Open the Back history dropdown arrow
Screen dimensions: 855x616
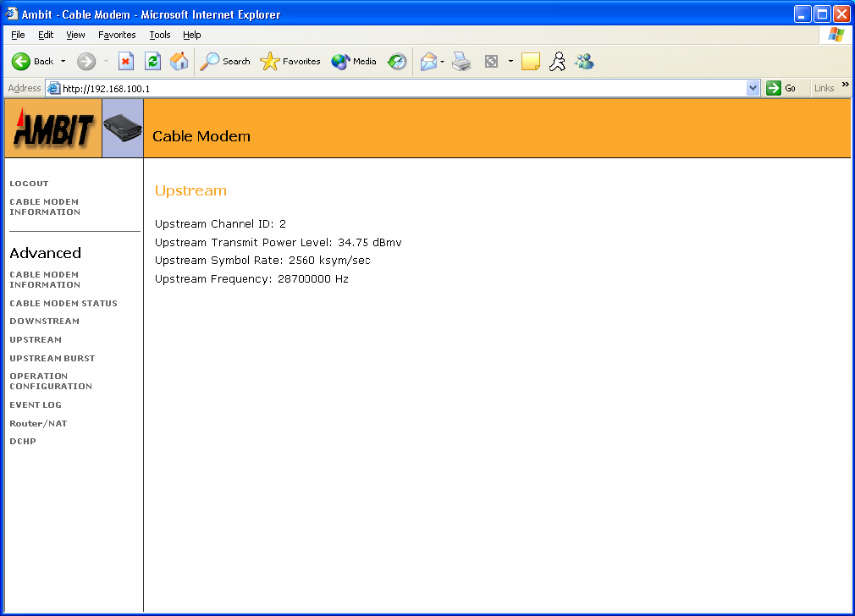(x=63, y=62)
